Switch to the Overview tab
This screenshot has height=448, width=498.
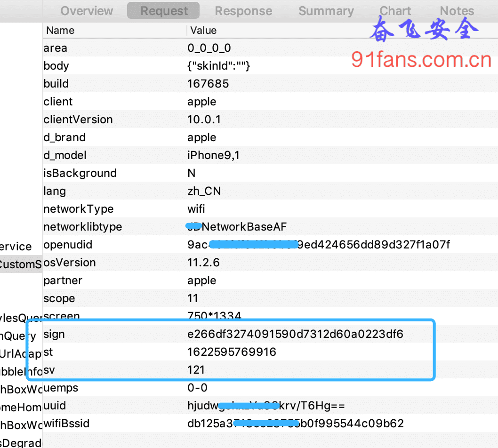pos(87,11)
